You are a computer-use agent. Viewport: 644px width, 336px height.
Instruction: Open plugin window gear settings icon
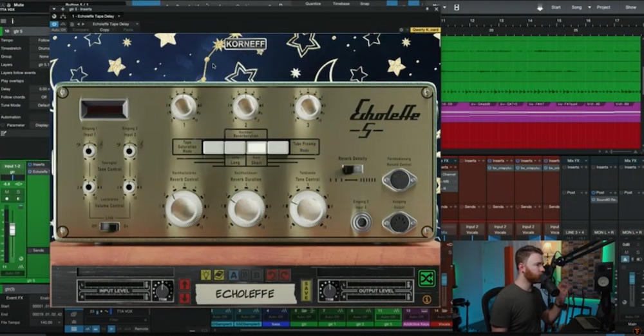pyautogui.click(x=401, y=30)
